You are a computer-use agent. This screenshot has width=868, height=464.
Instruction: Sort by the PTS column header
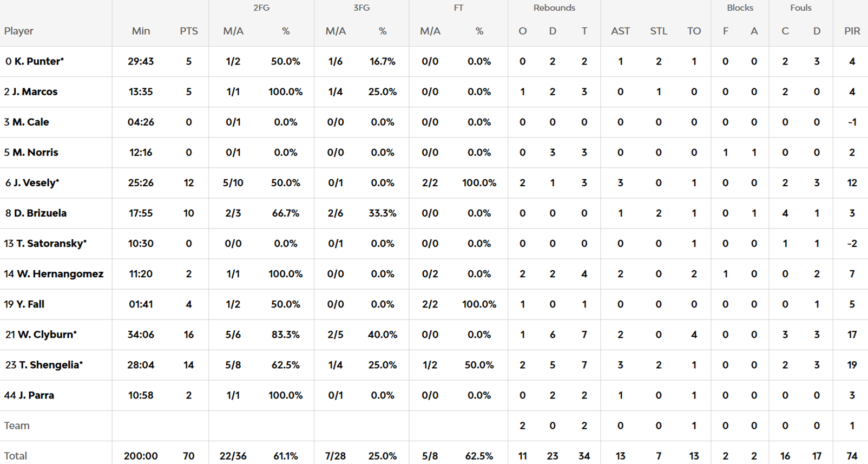click(188, 31)
